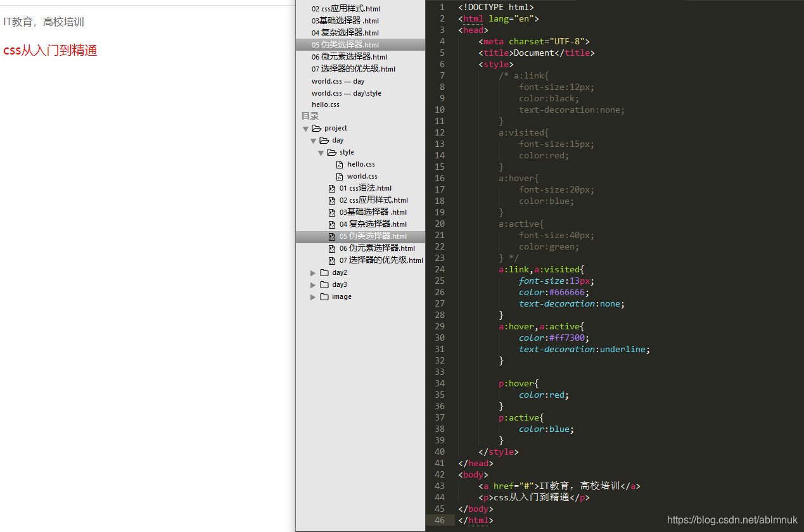Click the a:link,a:visited selector in code
804x532 pixels.
coord(539,269)
